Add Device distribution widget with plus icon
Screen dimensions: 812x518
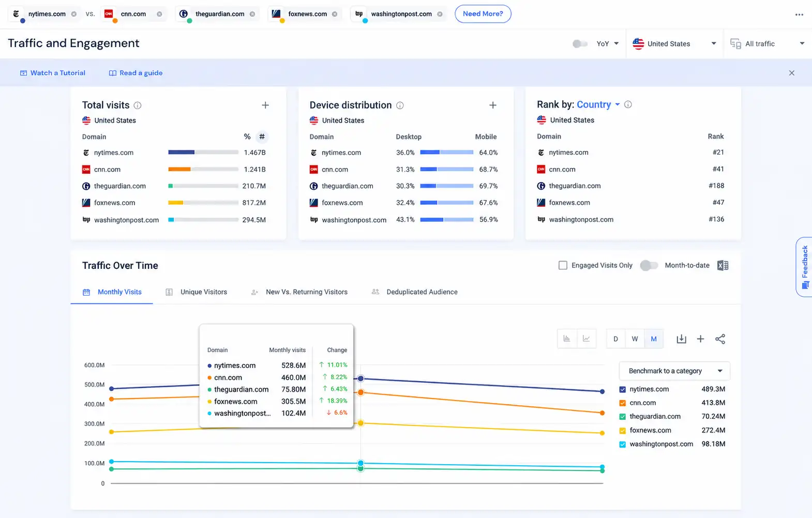(493, 105)
